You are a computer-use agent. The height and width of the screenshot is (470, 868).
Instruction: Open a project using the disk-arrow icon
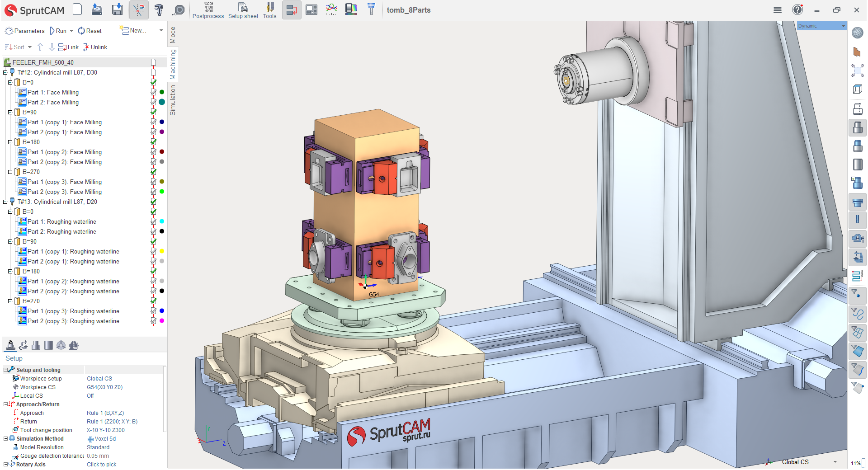coord(97,9)
